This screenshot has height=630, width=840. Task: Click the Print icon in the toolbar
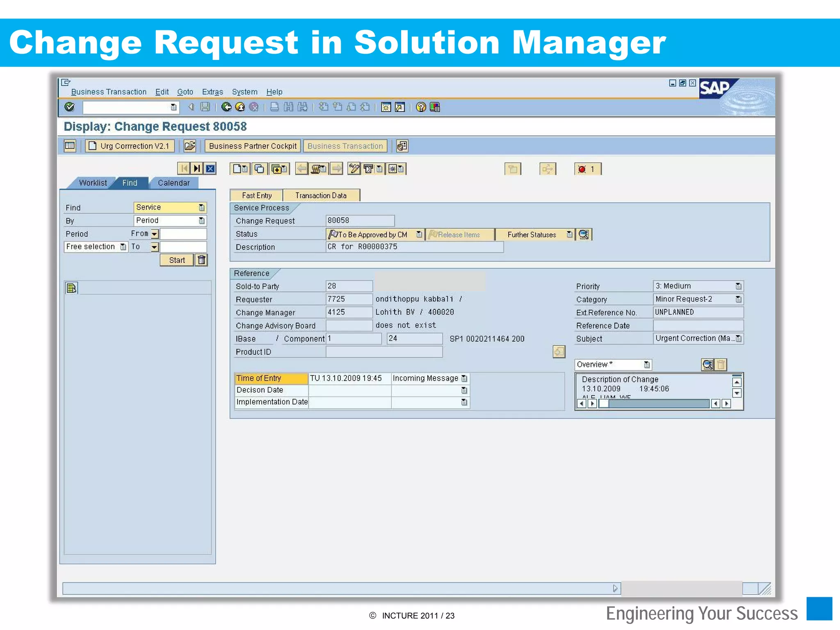(x=275, y=107)
